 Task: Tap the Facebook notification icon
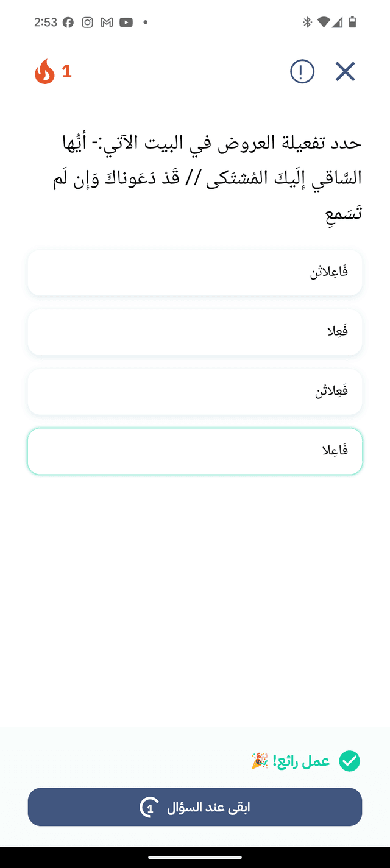coord(68,22)
